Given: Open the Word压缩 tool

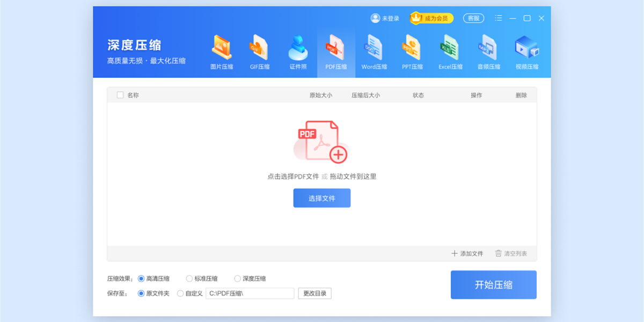Looking at the screenshot, I should click(374, 53).
